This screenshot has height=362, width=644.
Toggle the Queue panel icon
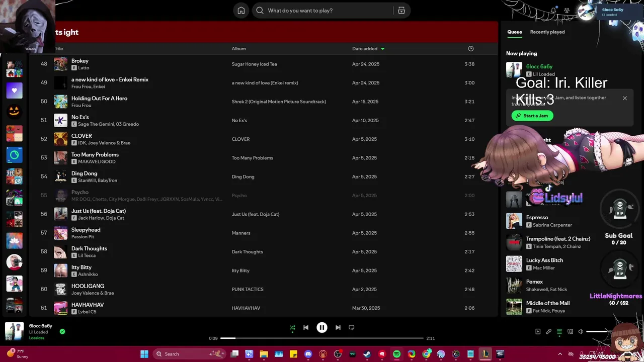[x=559, y=332]
